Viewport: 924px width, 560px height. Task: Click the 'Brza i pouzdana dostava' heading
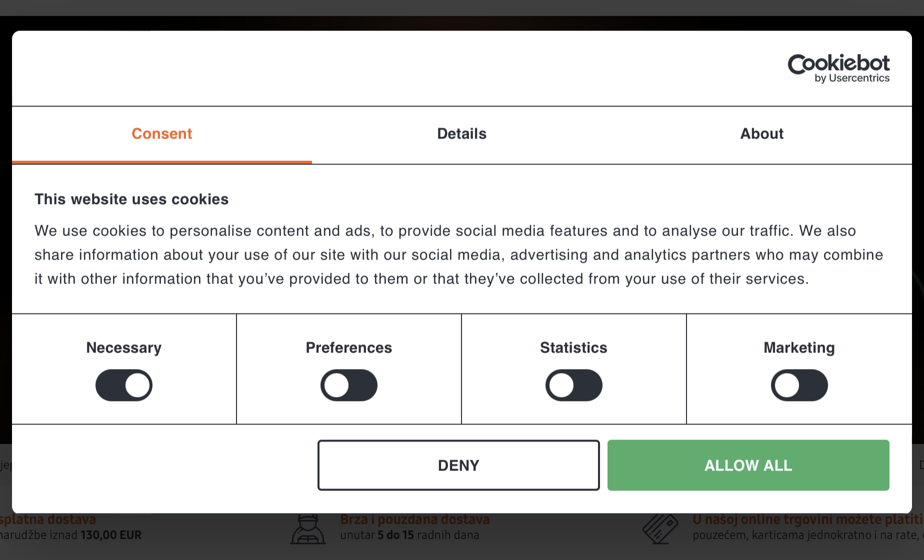[x=415, y=520]
